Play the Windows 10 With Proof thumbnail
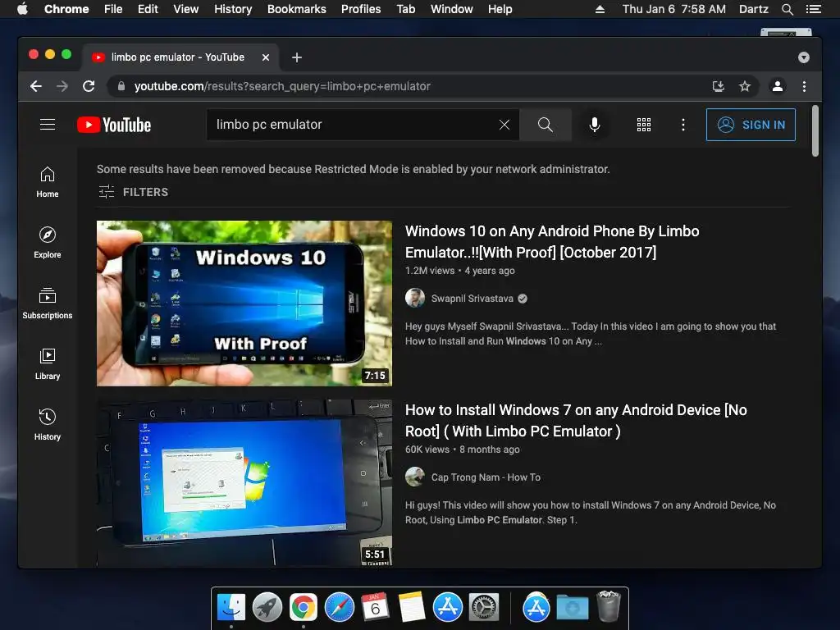 tap(244, 304)
